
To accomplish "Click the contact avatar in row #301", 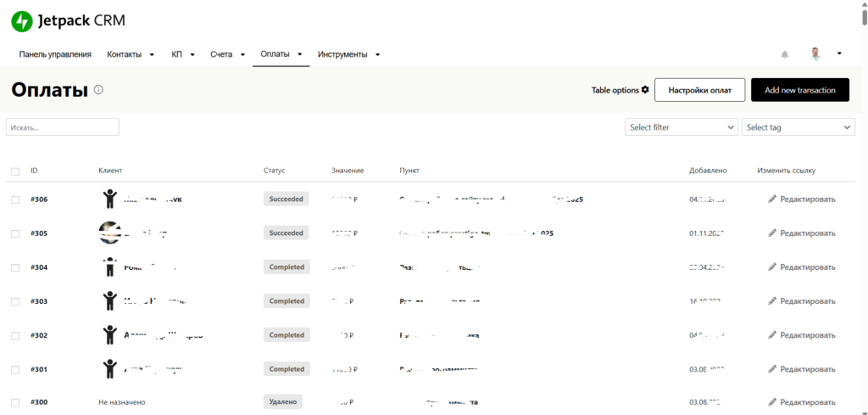I will pos(110,369).
